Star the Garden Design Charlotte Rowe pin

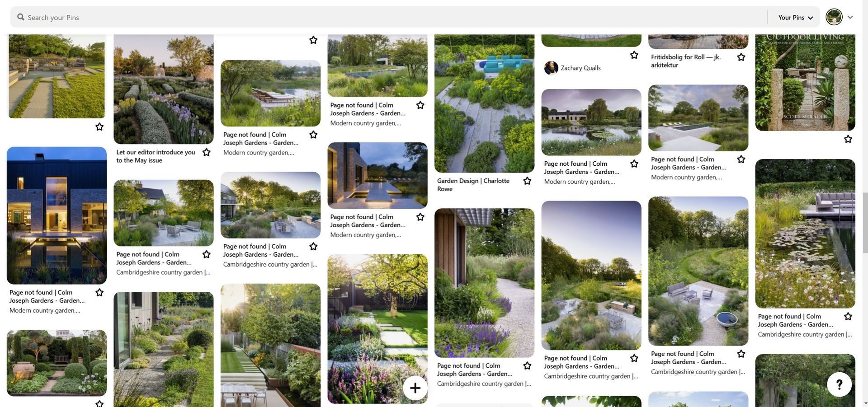pos(527,181)
